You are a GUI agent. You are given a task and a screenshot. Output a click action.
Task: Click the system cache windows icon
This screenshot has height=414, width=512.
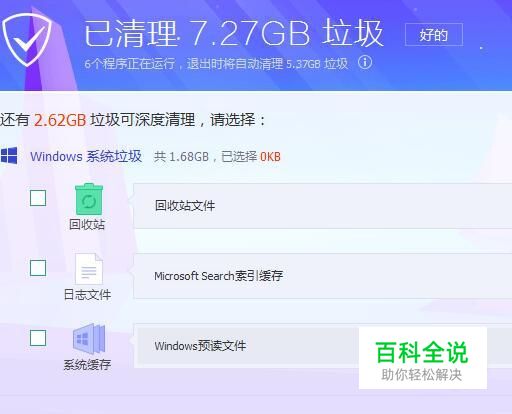click(x=89, y=339)
